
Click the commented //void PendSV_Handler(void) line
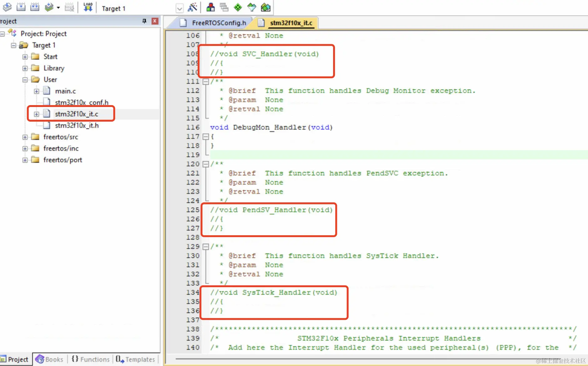pos(271,210)
